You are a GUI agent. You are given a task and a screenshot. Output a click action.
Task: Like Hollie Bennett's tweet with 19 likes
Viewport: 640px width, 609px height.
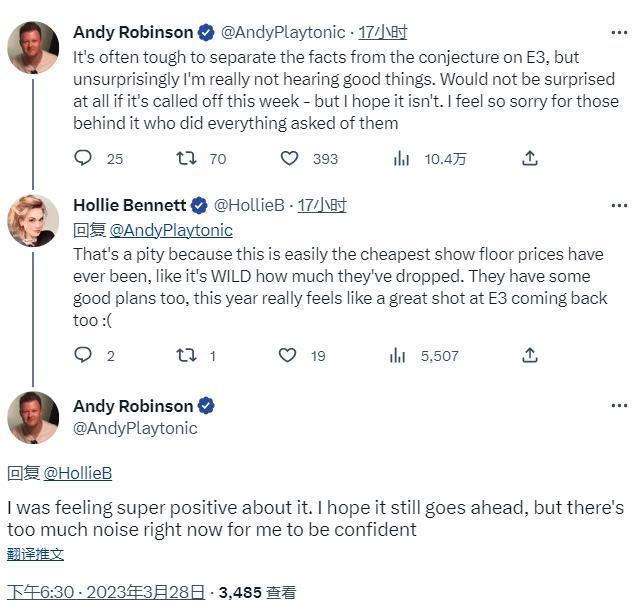click(288, 355)
